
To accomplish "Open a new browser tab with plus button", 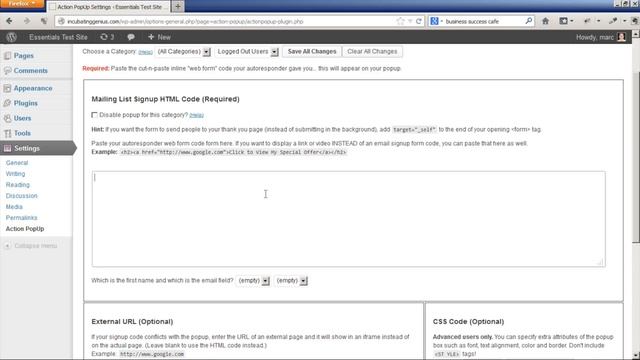I will tap(178, 7).
